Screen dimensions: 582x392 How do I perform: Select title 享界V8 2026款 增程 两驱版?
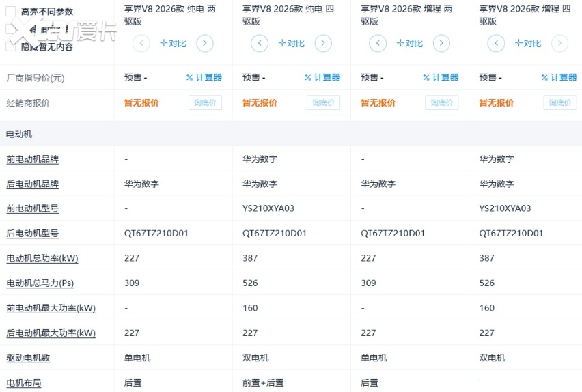(406, 15)
